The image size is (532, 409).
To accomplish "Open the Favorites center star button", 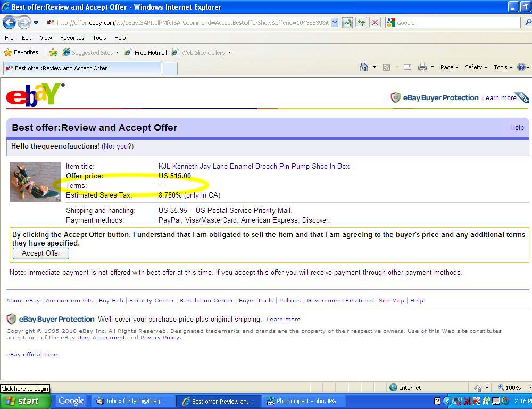I will (x=21, y=52).
